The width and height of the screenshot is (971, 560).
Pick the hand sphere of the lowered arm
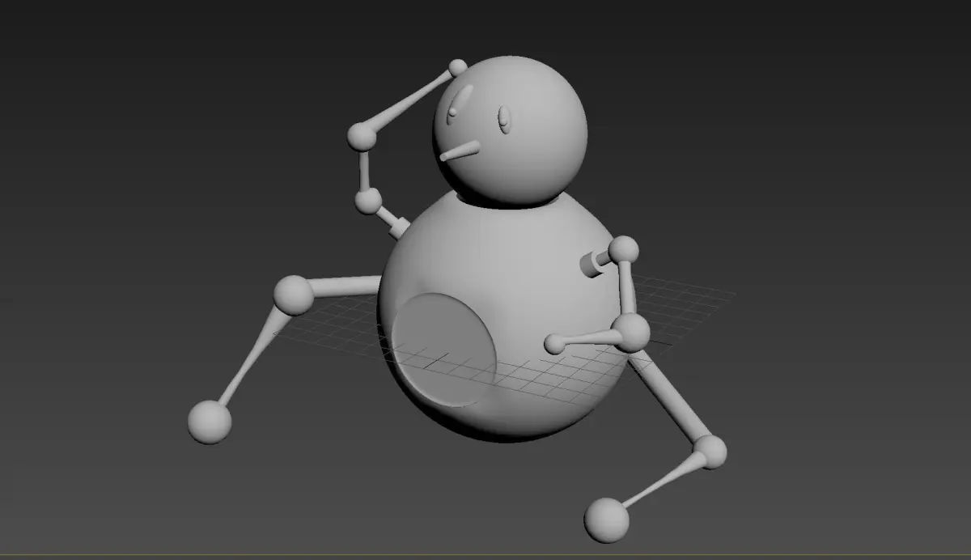tap(554, 344)
